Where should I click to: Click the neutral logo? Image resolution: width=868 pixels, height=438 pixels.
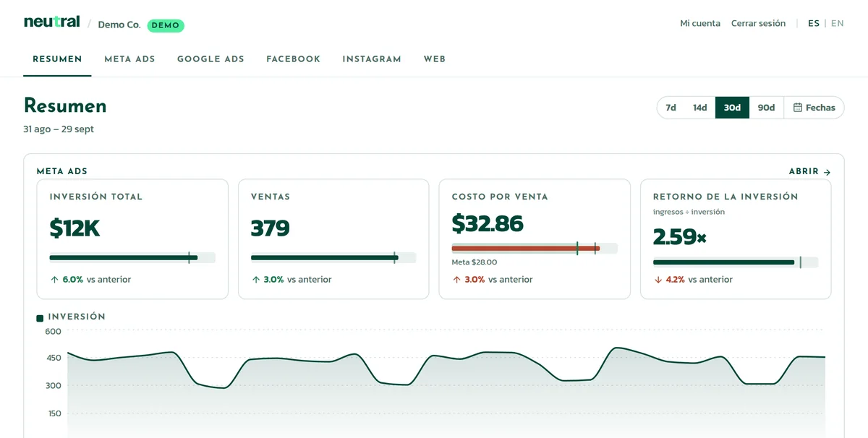click(51, 22)
